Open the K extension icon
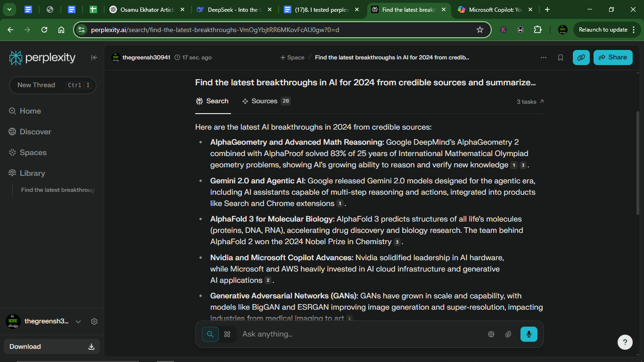Image resolution: width=644 pixels, height=362 pixels. click(x=504, y=30)
